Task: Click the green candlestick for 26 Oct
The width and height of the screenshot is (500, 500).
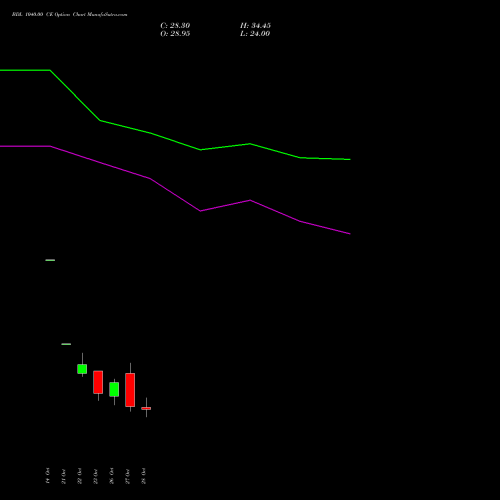Action: pos(114,389)
